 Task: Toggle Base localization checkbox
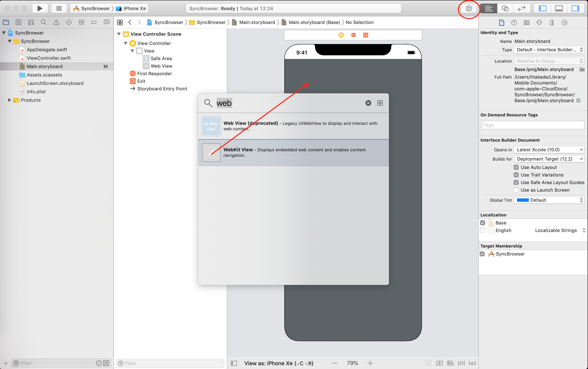click(482, 223)
